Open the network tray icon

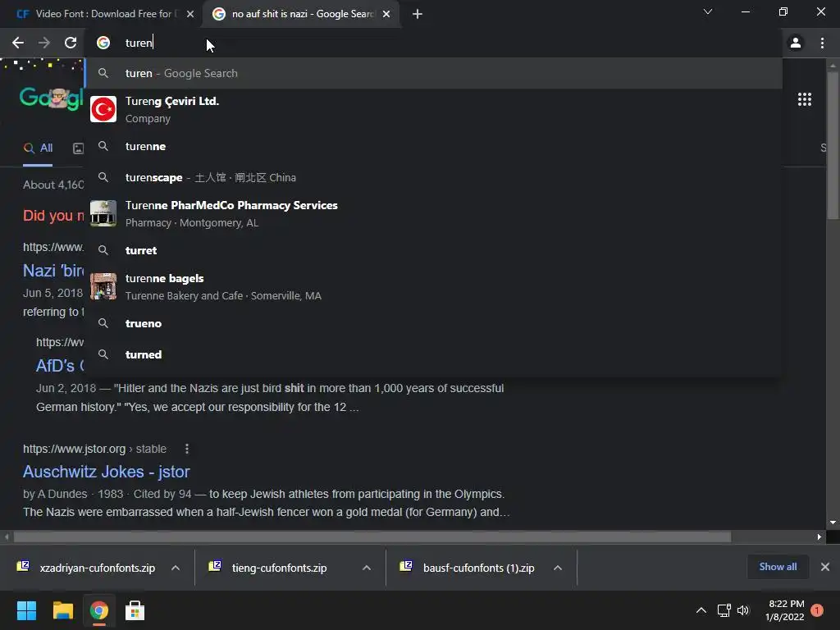coord(724,610)
